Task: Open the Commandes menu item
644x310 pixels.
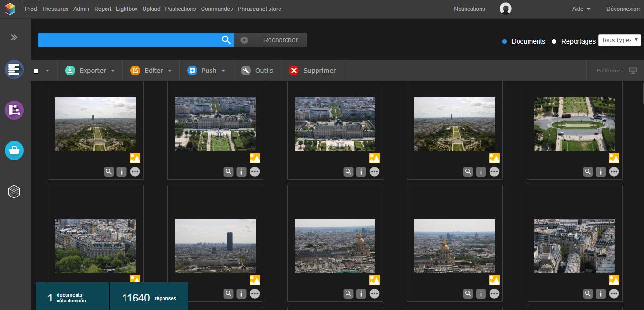Action: tap(217, 9)
